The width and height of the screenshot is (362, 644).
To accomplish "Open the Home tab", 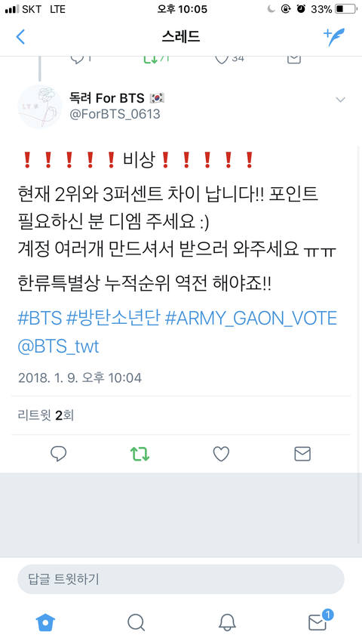I will tap(45, 622).
